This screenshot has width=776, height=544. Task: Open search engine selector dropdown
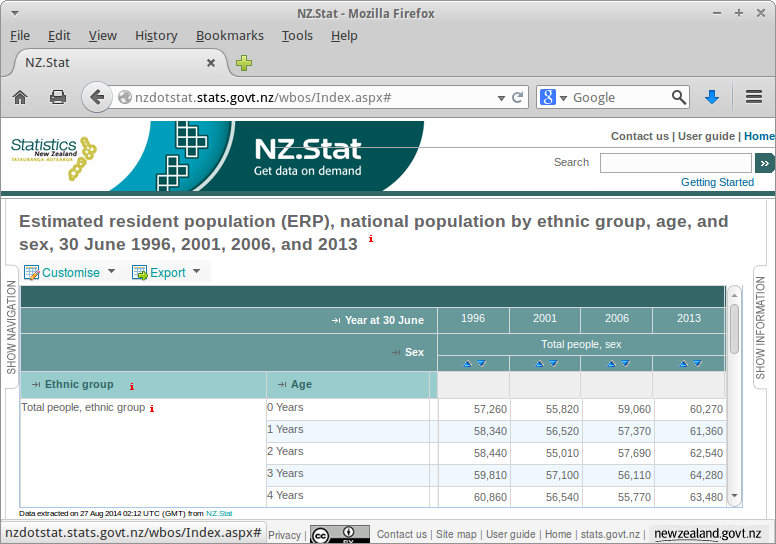point(563,98)
